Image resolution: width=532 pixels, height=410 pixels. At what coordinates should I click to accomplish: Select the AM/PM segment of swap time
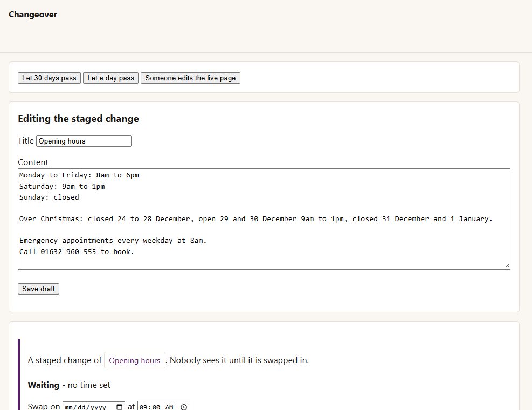[x=169, y=407]
